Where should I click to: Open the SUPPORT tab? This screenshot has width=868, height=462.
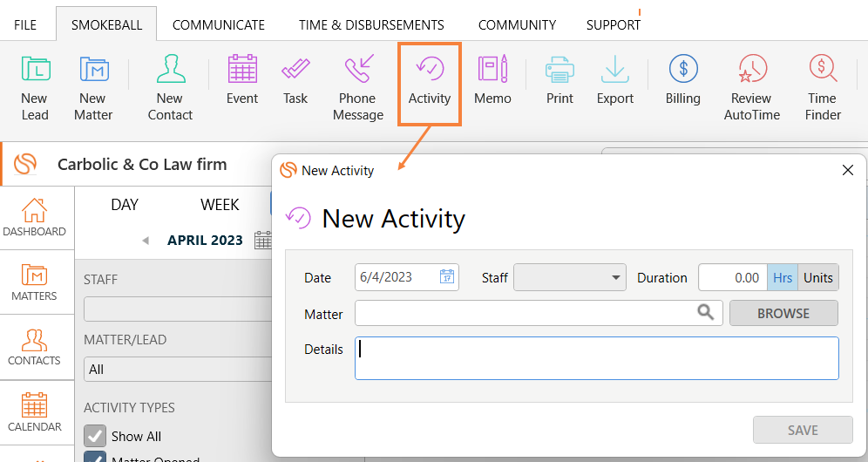pos(614,25)
